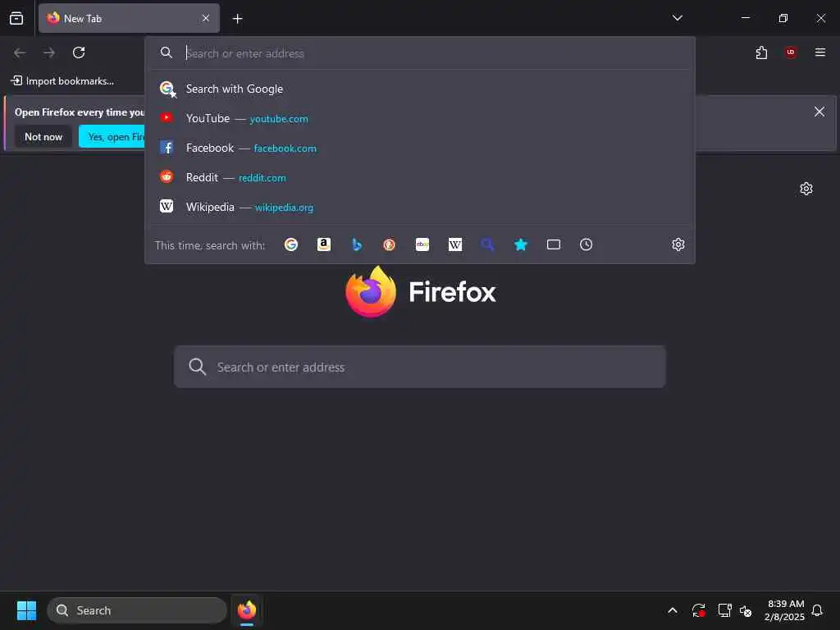Viewport: 840px width, 630px height.
Task: Open new tab page personalize gear
Action: [806, 189]
